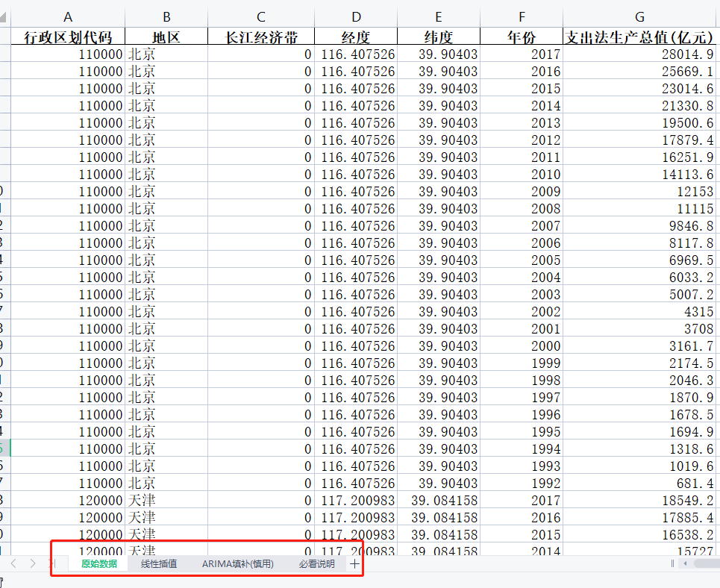The image size is (720, 588).
Task: Jump to last sheet arrow icon
Action: [51, 563]
